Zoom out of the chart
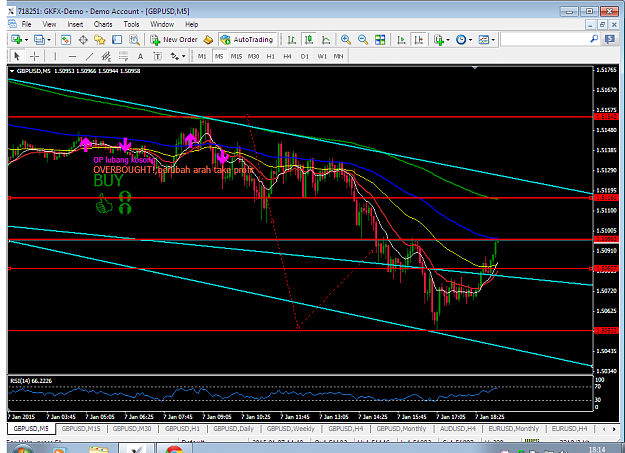 363,39
